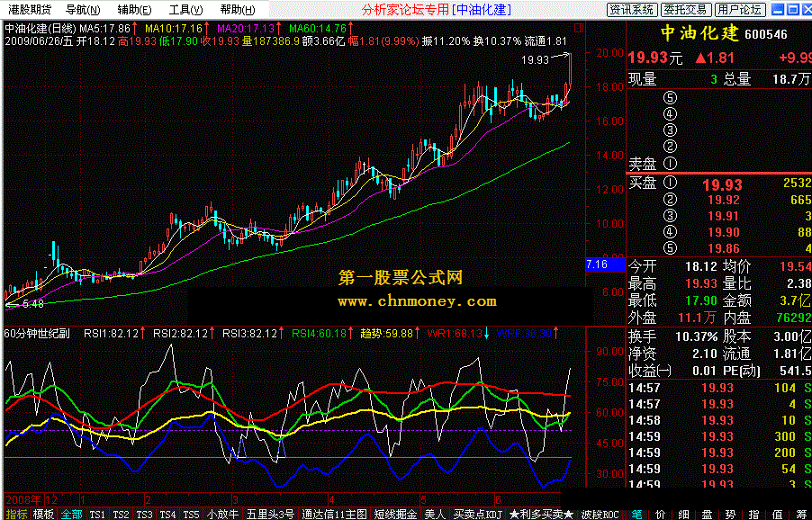The width and height of the screenshot is (812, 520).
Task: Click the blue 7.16 price marker
Action: (605, 264)
